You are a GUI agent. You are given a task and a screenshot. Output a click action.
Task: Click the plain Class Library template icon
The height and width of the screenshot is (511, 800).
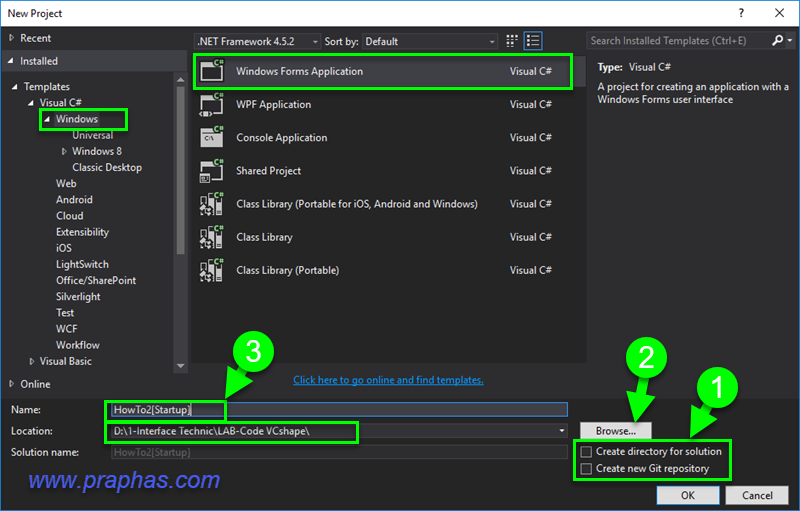point(212,237)
